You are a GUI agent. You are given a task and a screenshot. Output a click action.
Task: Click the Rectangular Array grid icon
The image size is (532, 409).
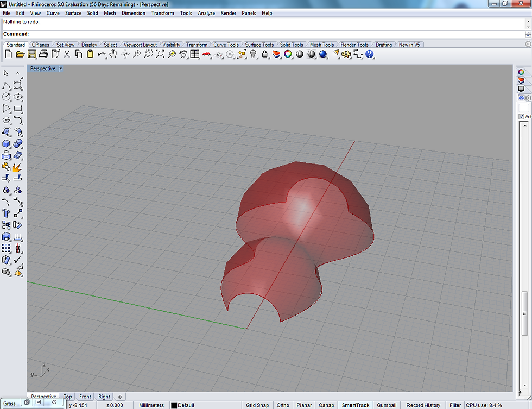[x=6, y=248]
